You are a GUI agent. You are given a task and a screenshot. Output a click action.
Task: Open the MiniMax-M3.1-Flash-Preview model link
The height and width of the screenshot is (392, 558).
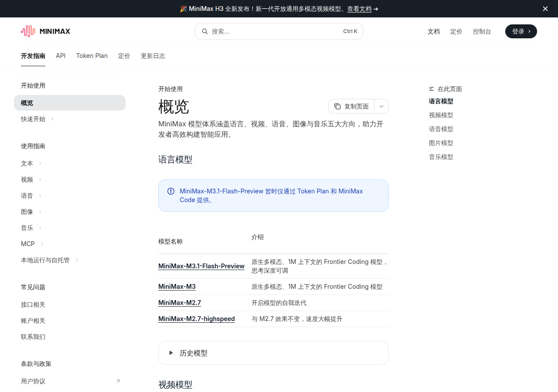(x=201, y=266)
